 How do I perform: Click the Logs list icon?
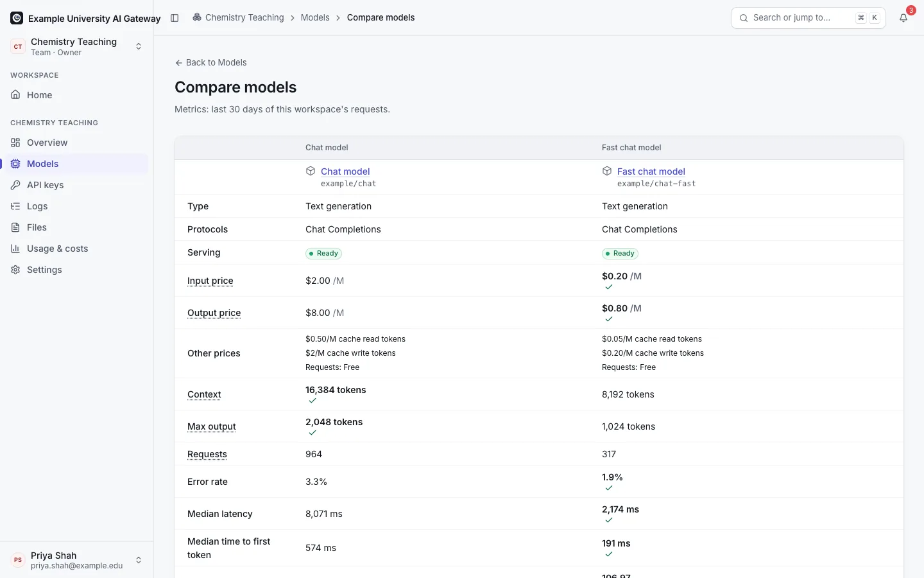[x=15, y=206]
